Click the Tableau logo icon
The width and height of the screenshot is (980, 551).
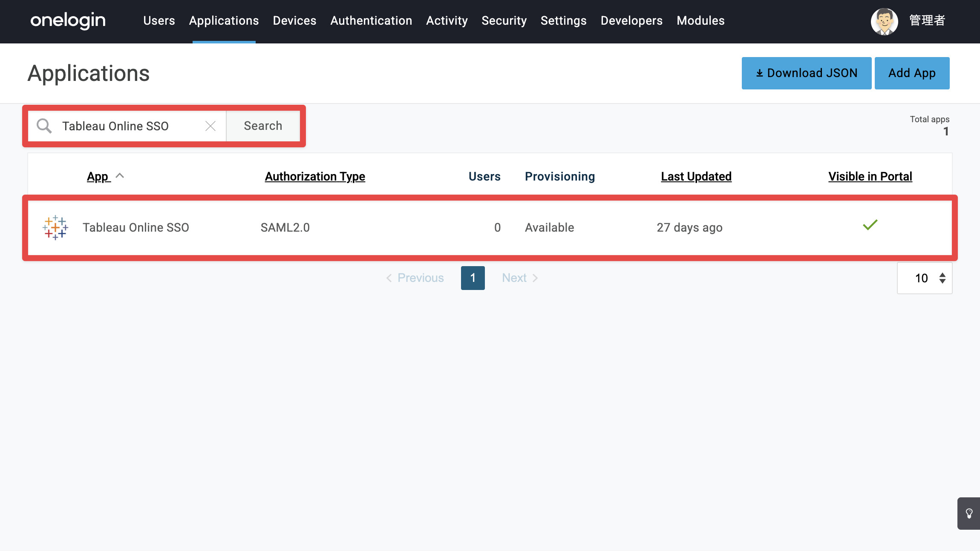click(x=55, y=227)
